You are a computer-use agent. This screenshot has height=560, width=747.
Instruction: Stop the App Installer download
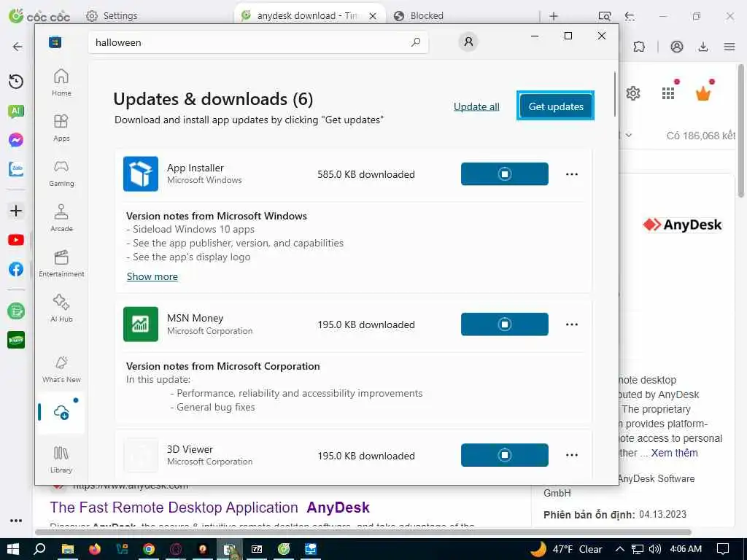coord(505,174)
